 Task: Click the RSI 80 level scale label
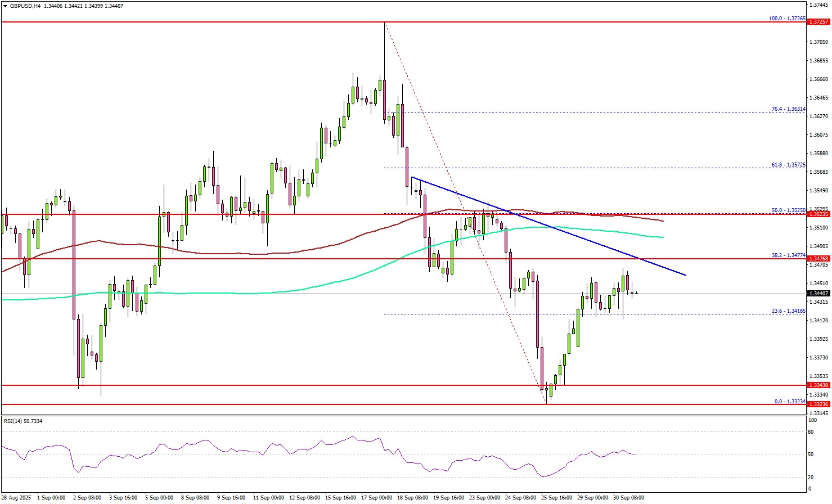point(811,432)
